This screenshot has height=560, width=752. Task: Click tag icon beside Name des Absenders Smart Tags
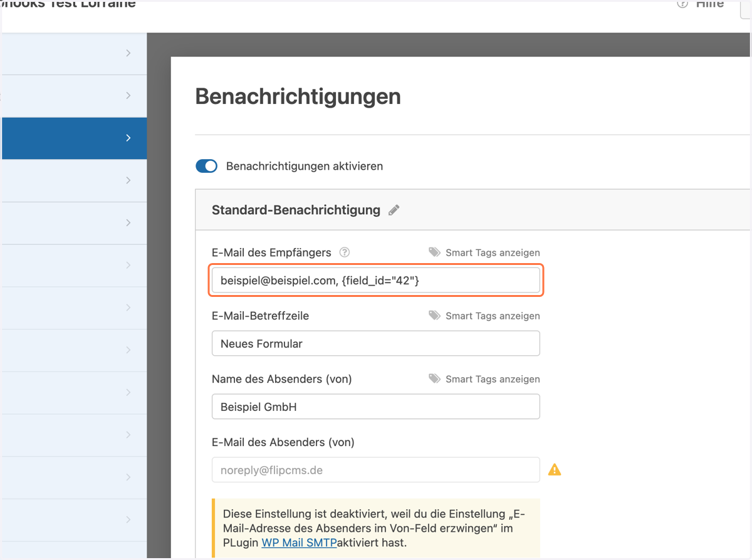pyautogui.click(x=434, y=378)
